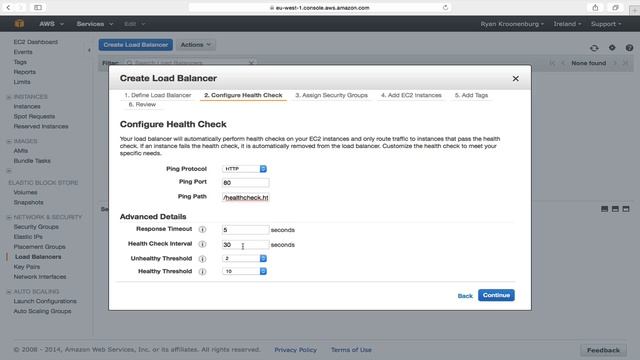Go to Review step
This screenshot has width=640, height=360.
pos(142,104)
